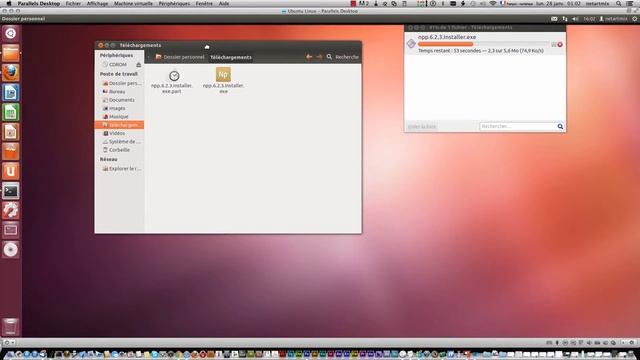Click the Dossier personnel breadcrumb
Screen dimensions: 640x360
pos(180,57)
